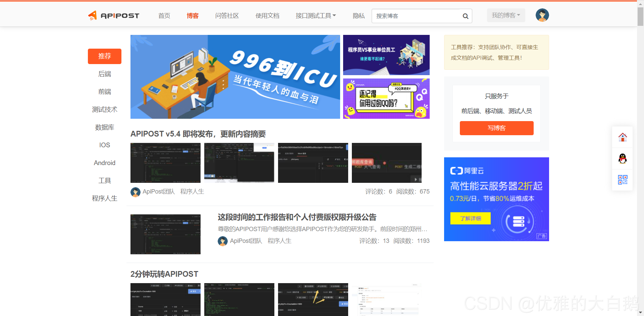Select the 前端 category

(x=105, y=92)
